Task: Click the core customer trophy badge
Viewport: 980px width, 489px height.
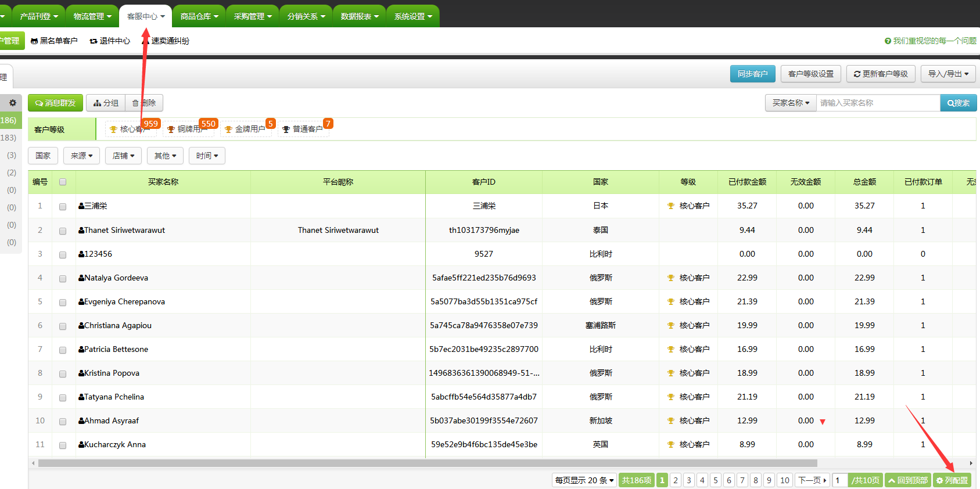Action: pyautogui.click(x=113, y=130)
